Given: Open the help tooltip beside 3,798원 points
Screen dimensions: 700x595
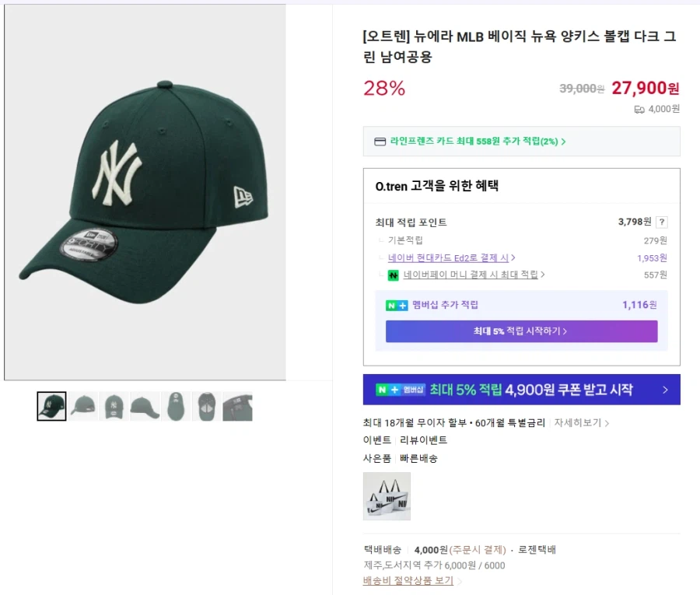Looking at the screenshot, I should (x=662, y=222).
